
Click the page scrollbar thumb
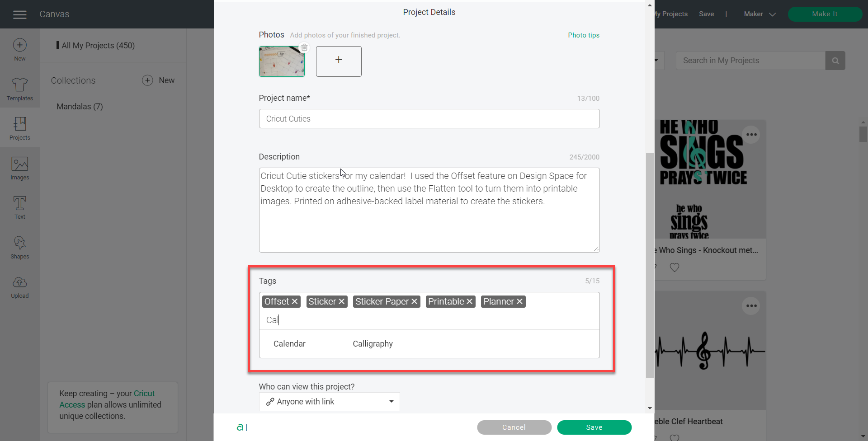863,135
